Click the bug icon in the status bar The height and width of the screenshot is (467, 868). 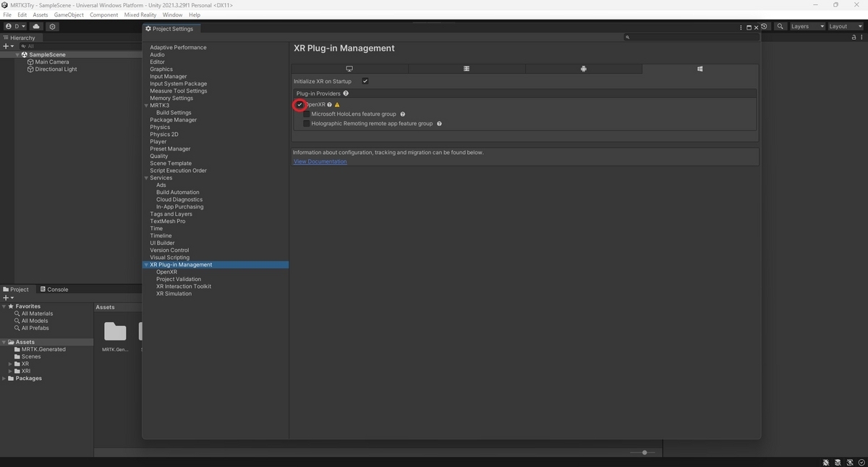pos(826,462)
